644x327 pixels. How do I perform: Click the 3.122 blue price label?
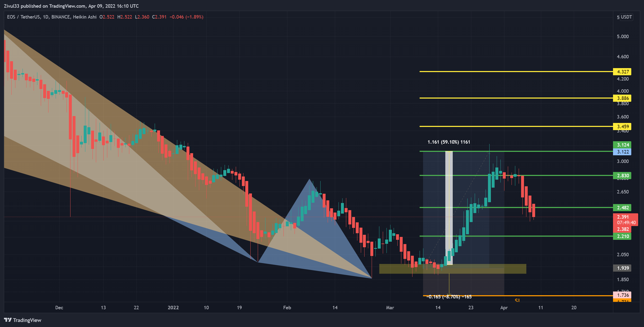click(622, 152)
